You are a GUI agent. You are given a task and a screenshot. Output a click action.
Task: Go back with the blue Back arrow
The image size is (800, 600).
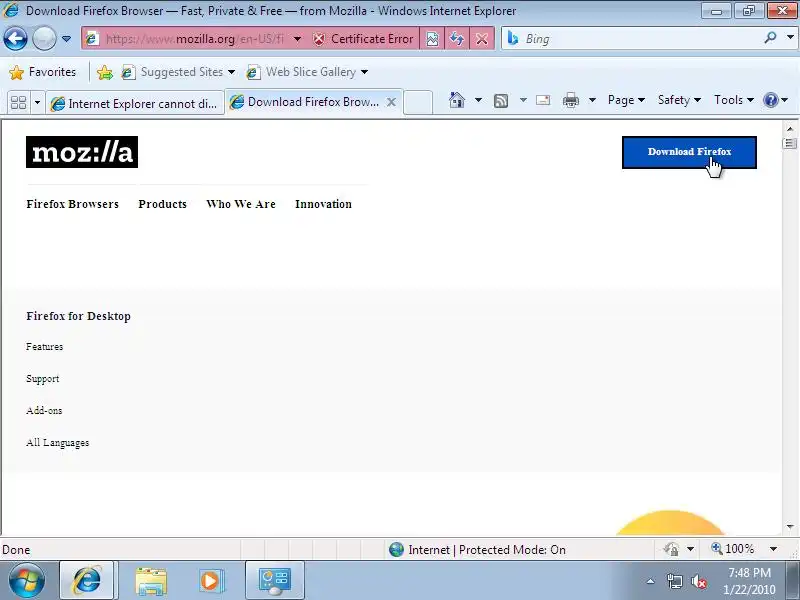pos(15,39)
